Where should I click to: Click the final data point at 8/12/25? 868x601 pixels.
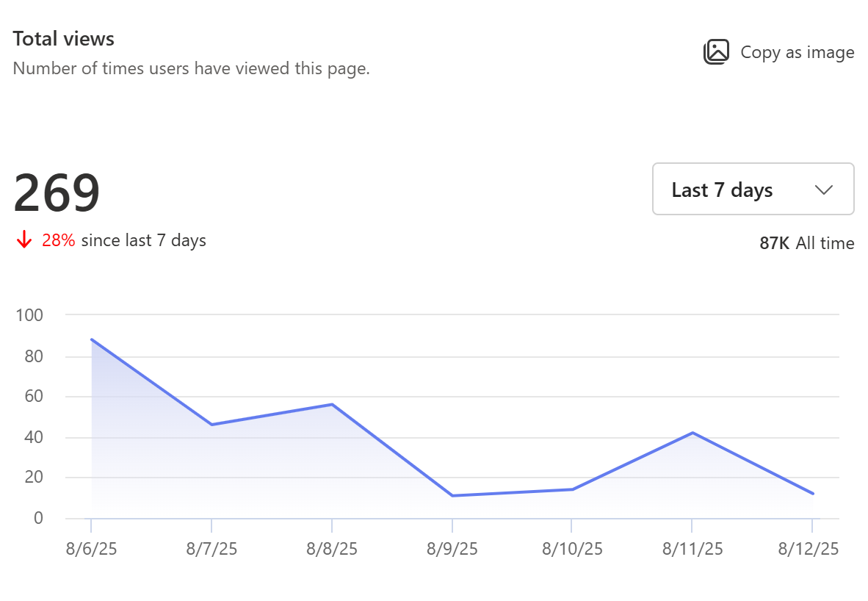coord(811,493)
